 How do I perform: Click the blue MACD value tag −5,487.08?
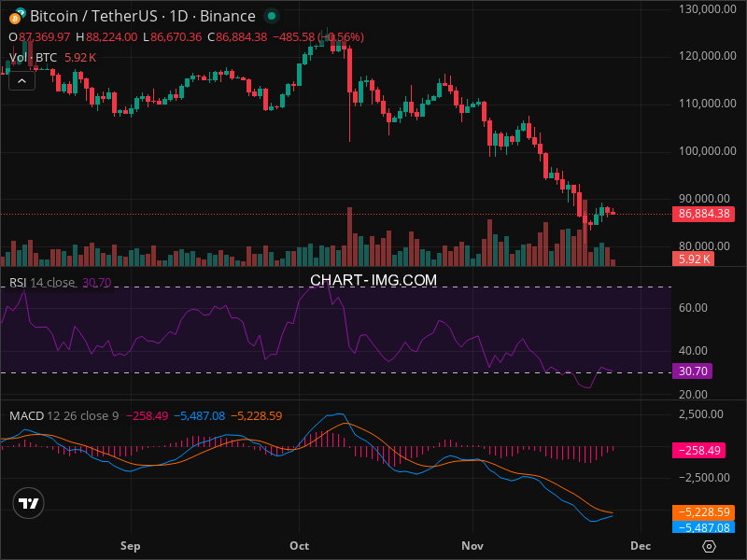click(x=701, y=526)
